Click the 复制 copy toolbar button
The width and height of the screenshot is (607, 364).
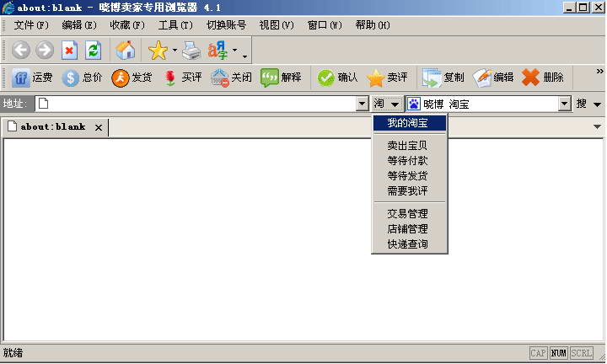[x=443, y=78]
